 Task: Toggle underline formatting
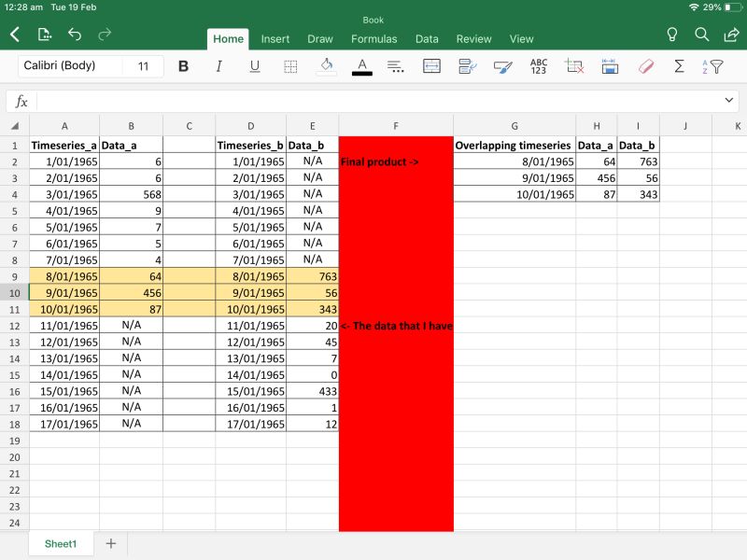click(x=254, y=65)
